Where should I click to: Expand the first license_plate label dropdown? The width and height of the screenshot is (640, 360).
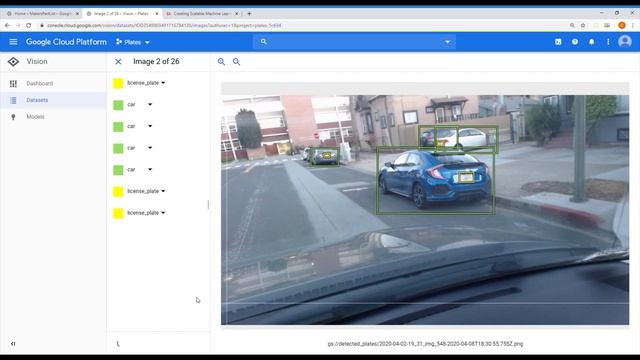click(x=163, y=83)
